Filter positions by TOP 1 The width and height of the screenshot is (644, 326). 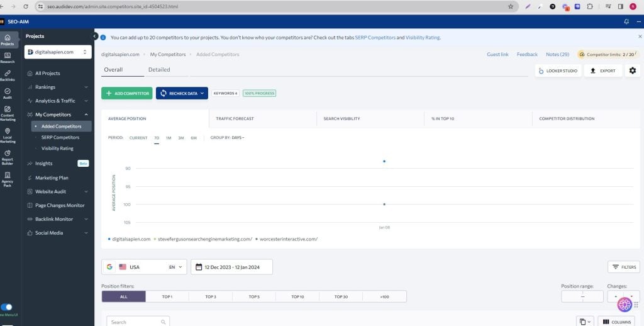(x=167, y=296)
